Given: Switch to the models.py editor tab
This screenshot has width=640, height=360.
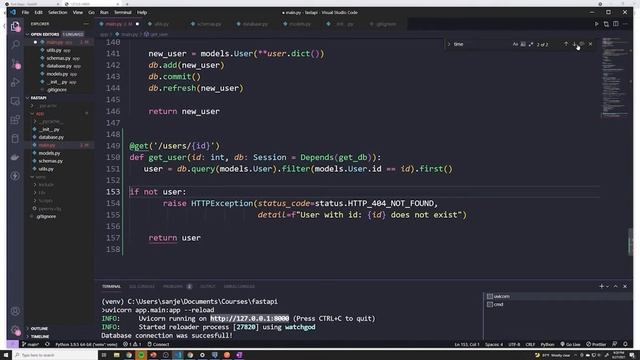Looking at the screenshot, I should click(x=300, y=24).
